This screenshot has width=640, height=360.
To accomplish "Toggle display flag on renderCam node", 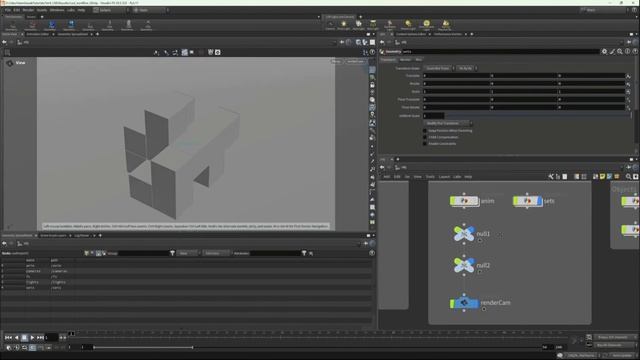I will [x=477, y=303].
